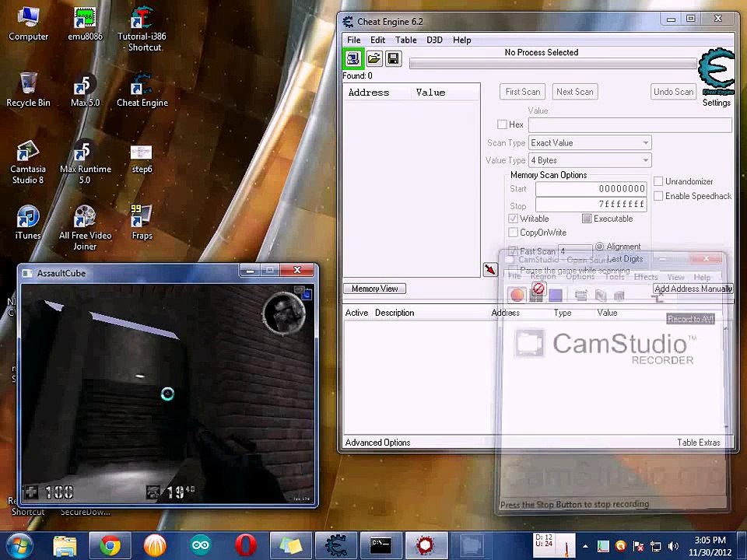
Task: Open Table Extras
Action: click(x=699, y=443)
